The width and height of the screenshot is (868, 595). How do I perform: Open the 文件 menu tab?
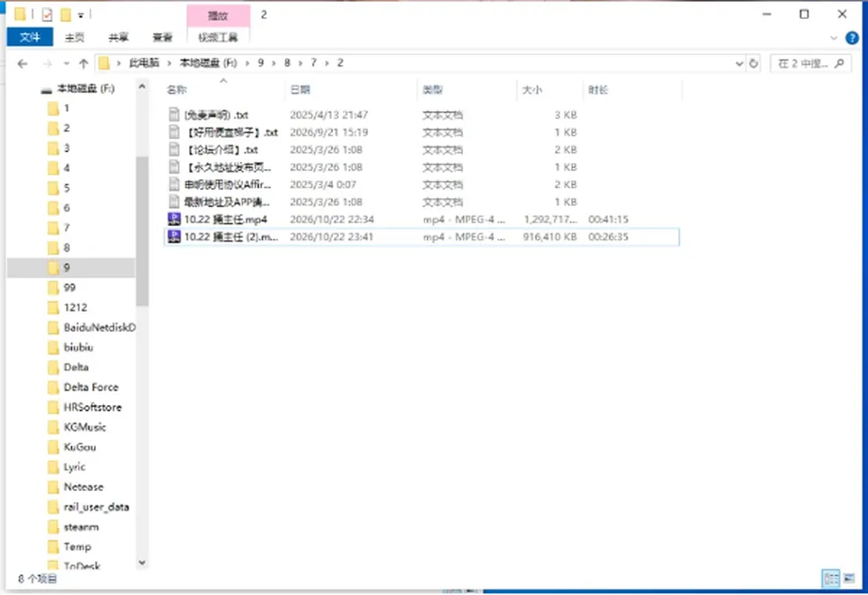pyautogui.click(x=30, y=37)
